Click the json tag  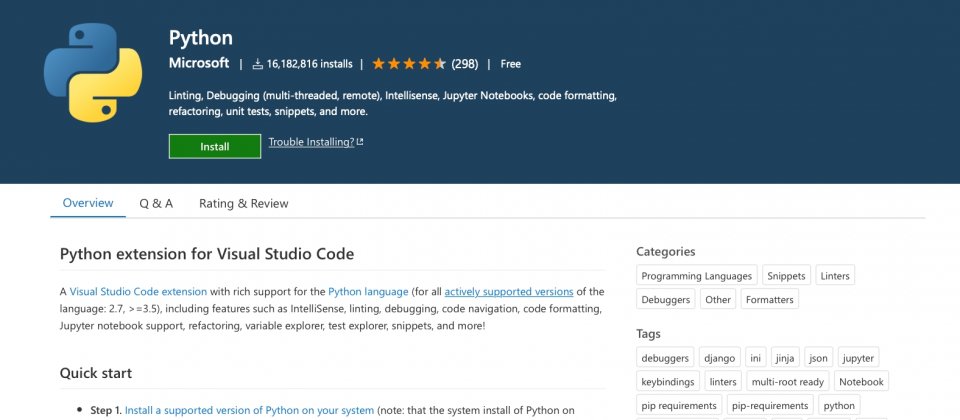pos(819,358)
